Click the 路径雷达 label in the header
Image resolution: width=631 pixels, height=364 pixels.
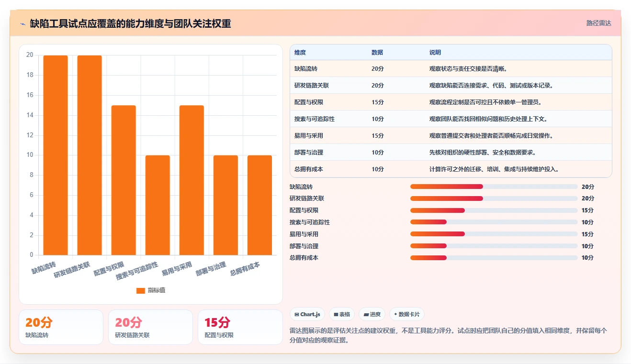point(598,23)
